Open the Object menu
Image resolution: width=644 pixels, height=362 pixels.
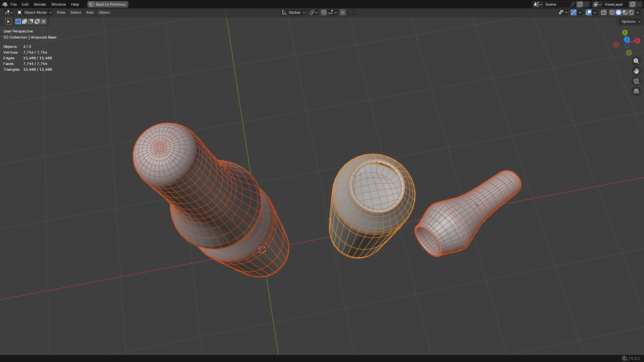click(104, 12)
